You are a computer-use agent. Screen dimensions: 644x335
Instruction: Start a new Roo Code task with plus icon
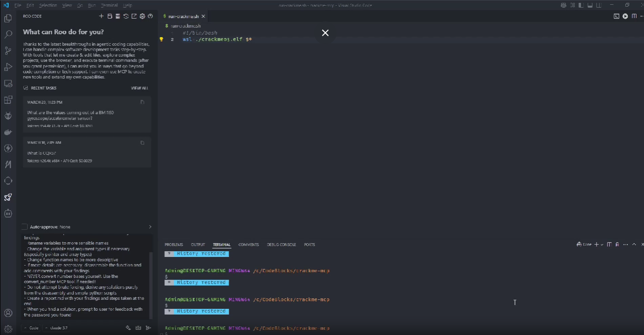click(x=101, y=16)
